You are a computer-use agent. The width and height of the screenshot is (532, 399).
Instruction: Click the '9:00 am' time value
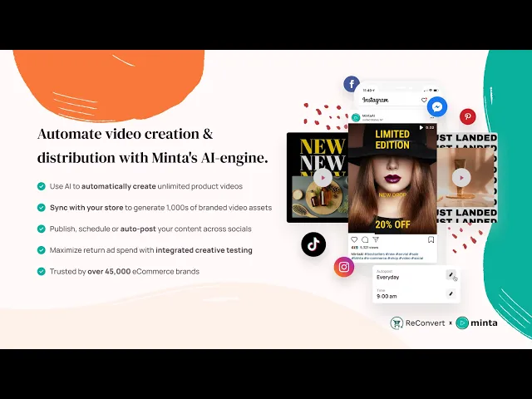click(x=387, y=296)
